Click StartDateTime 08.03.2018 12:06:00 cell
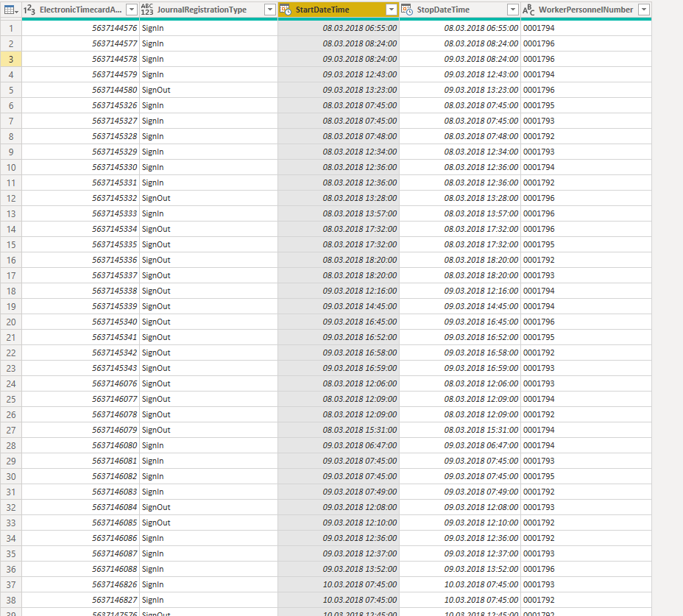The width and height of the screenshot is (683, 616). click(339, 383)
